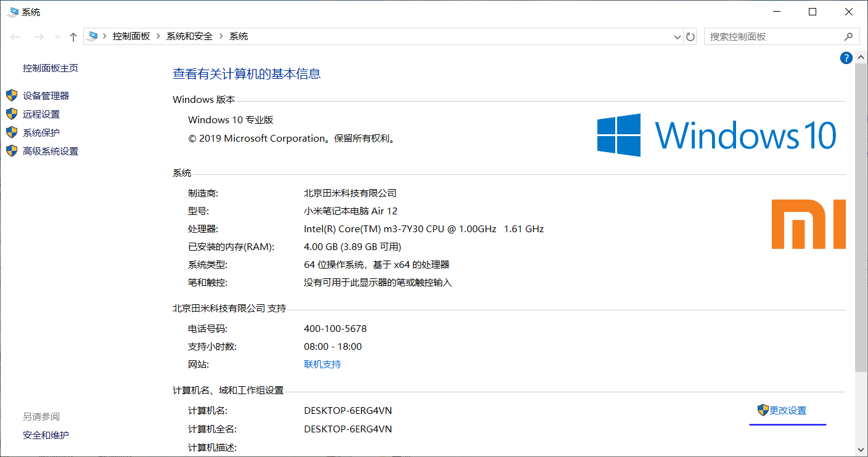The image size is (868, 457).
Task: Select 控制面板 in the breadcrumb
Action: pos(131,36)
